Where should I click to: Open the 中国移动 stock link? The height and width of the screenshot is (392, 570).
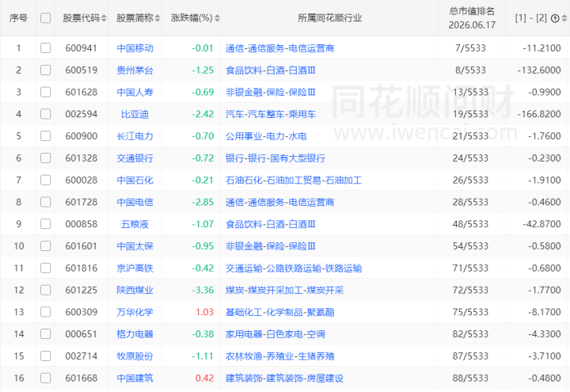pyautogui.click(x=135, y=48)
